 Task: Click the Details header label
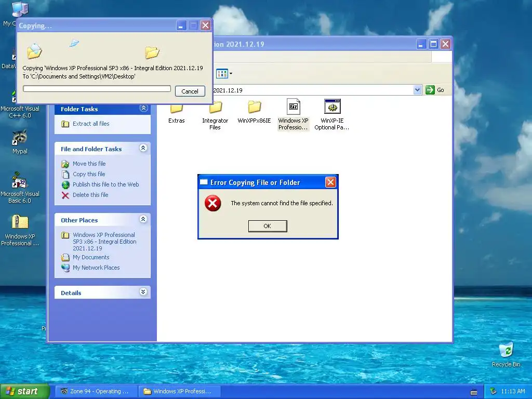point(71,293)
